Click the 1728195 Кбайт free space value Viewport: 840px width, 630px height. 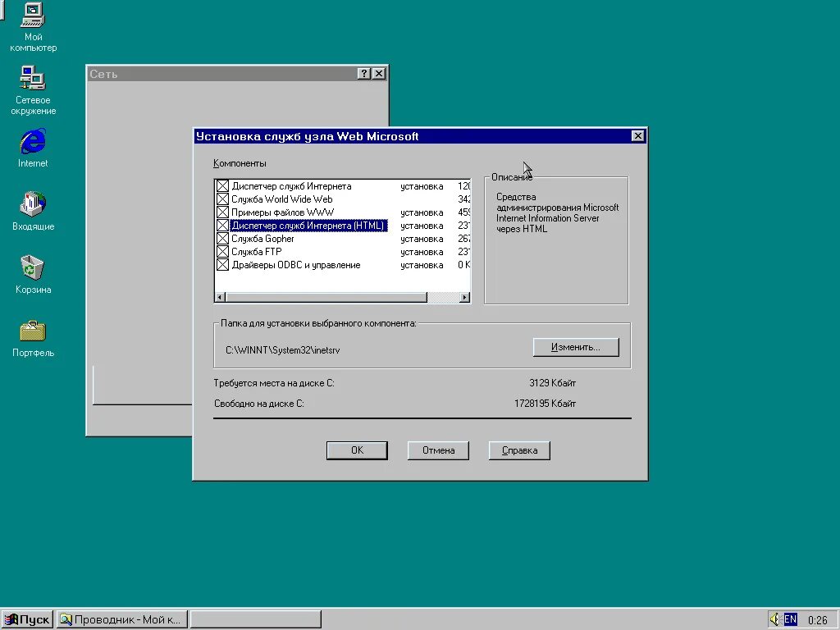click(x=545, y=404)
